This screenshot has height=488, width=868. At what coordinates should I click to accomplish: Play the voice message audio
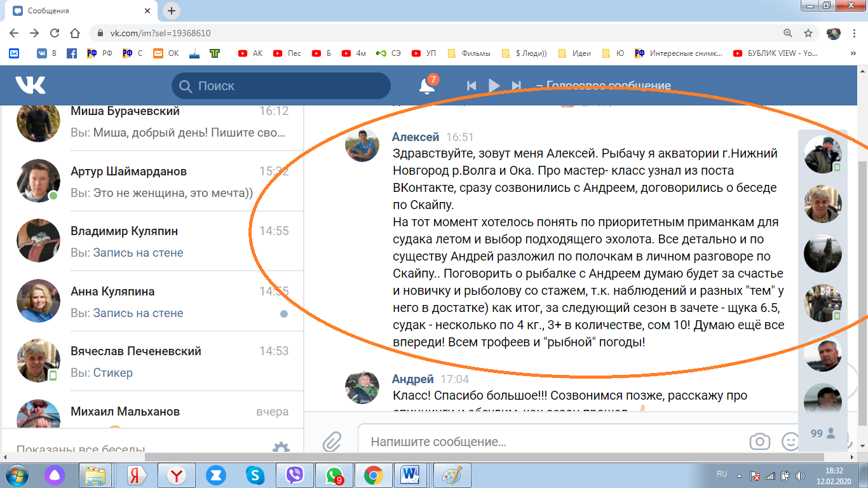[494, 86]
